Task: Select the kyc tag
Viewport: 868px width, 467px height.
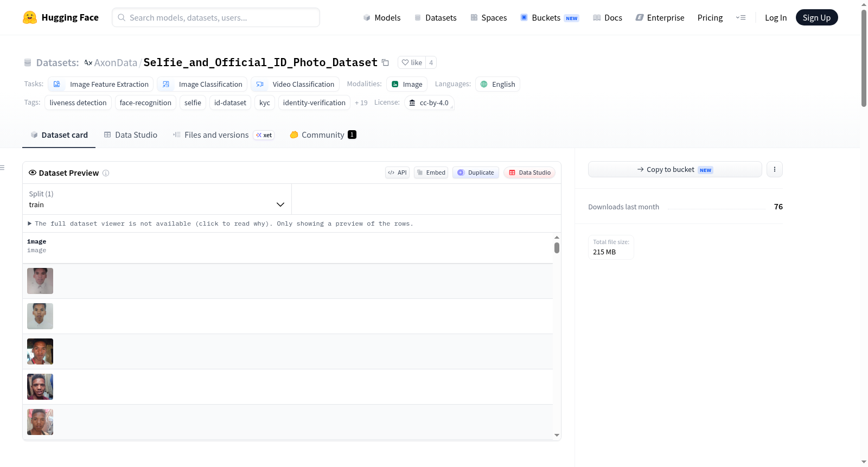Action: (x=265, y=103)
